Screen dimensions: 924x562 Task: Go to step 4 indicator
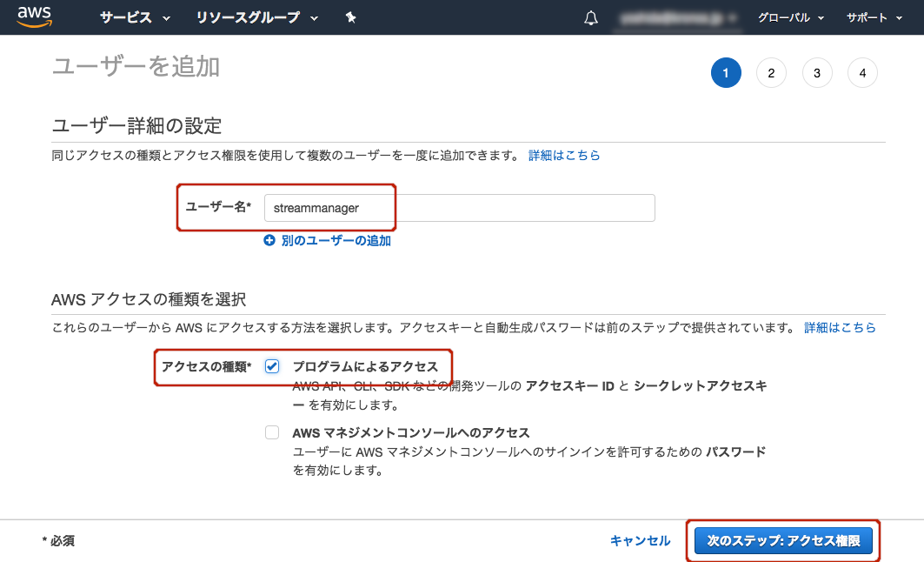pyautogui.click(x=862, y=73)
